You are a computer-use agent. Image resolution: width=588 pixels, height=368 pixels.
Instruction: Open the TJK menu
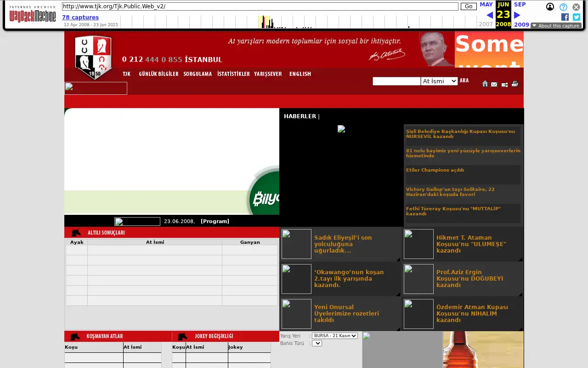[x=127, y=74]
